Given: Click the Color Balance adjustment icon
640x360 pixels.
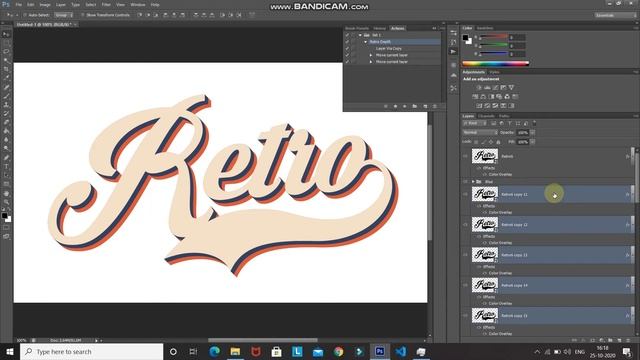Looking at the screenshot, I should (483, 97).
